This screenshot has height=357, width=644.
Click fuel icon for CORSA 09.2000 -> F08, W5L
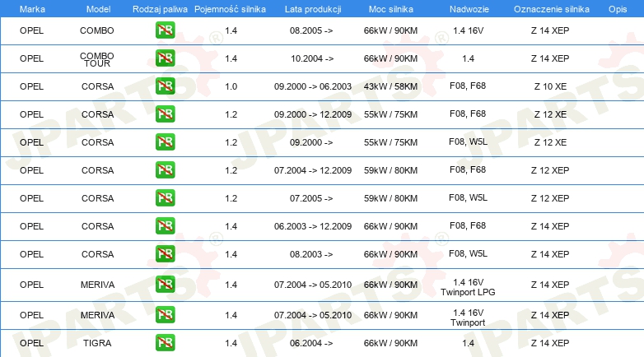(x=165, y=142)
